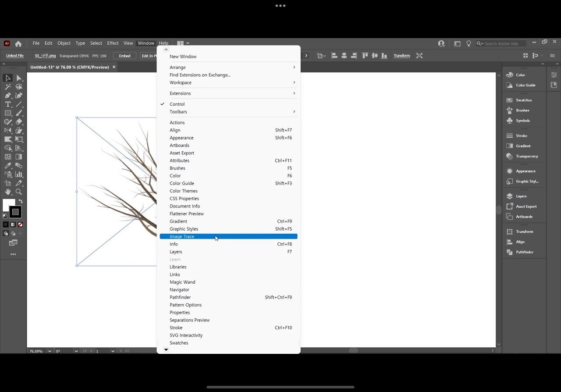Open the Graphic Styles dock panel

tap(527, 182)
